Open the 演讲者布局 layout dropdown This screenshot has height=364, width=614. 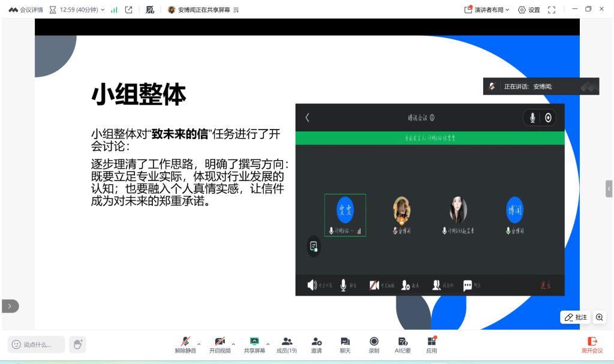click(487, 10)
